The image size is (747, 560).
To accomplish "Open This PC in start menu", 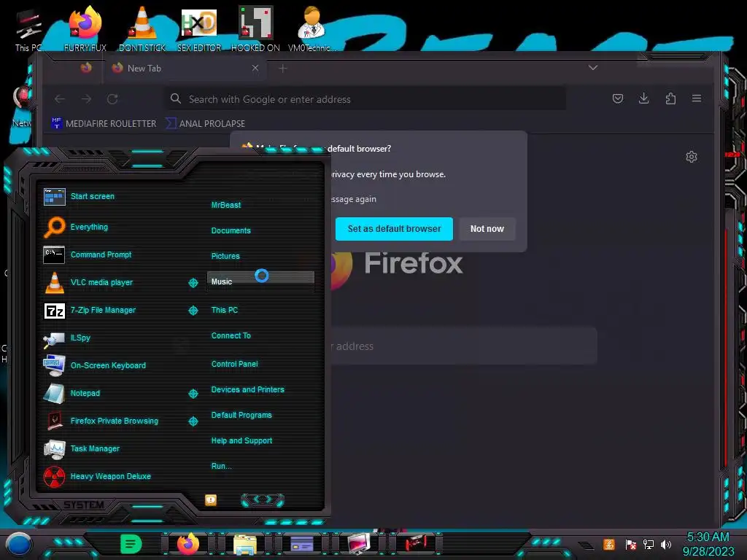I will [225, 310].
